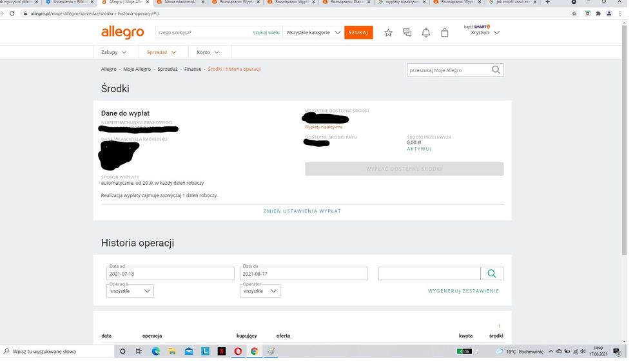Close the Allegro Moje Allegro tab
Viewport: 644px width, 362px height.
pyautogui.click(x=148, y=2)
